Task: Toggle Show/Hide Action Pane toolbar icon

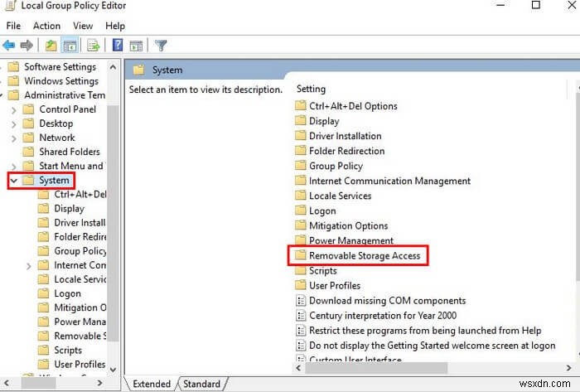Action: 134,46
